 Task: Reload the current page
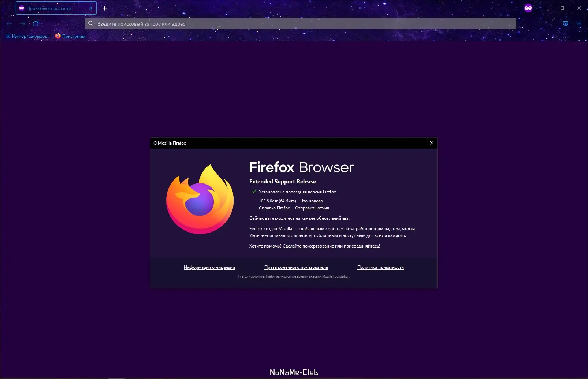point(36,24)
